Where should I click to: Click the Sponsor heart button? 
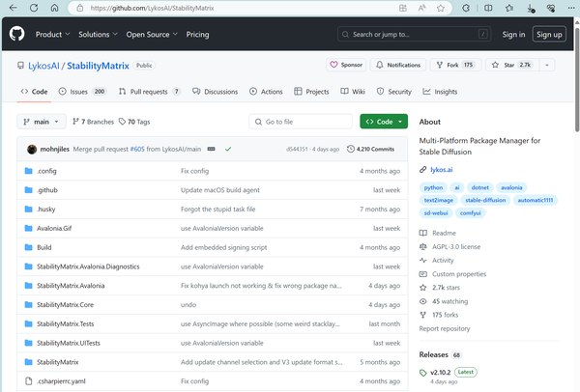[346, 65]
